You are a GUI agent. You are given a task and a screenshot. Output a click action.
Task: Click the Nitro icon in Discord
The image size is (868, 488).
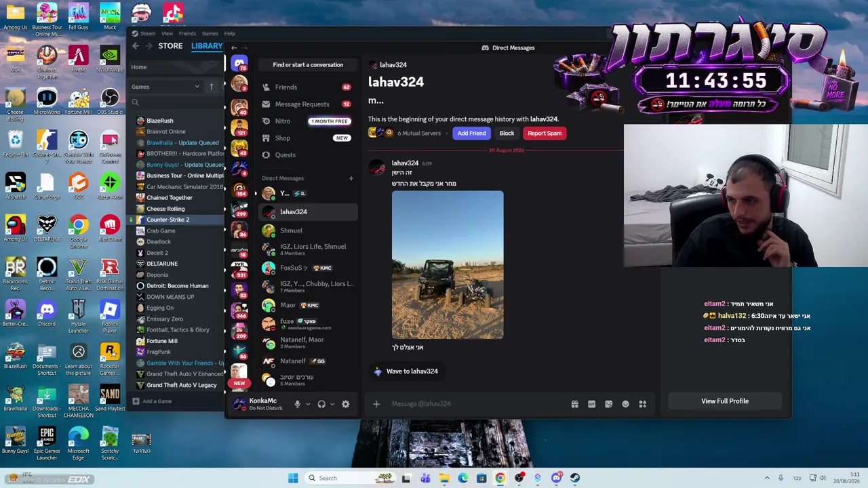pos(266,121)
